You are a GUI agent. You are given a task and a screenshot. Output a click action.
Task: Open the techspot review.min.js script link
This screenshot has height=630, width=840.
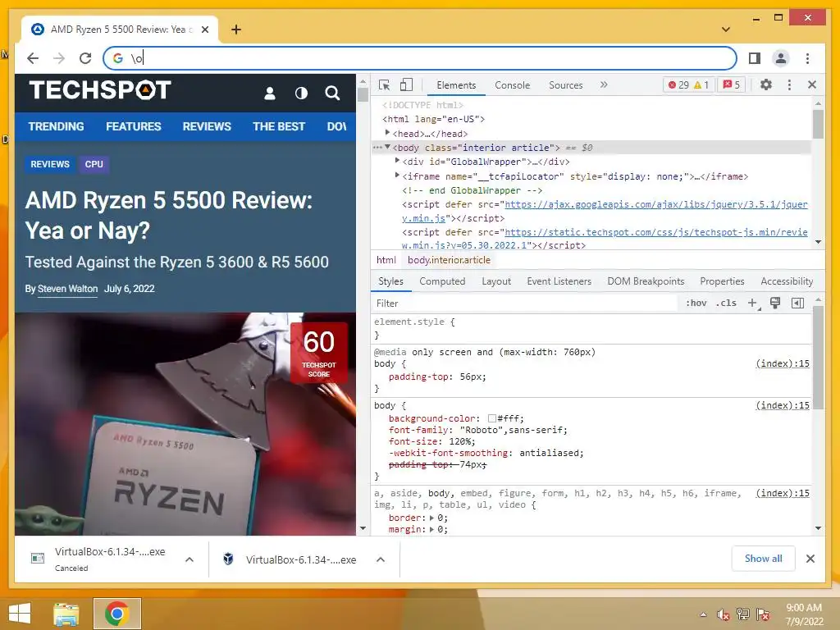click(x=655, y=232)
